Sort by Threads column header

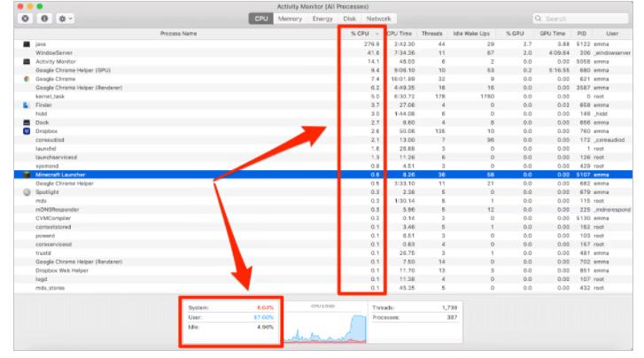click(431, 34)
